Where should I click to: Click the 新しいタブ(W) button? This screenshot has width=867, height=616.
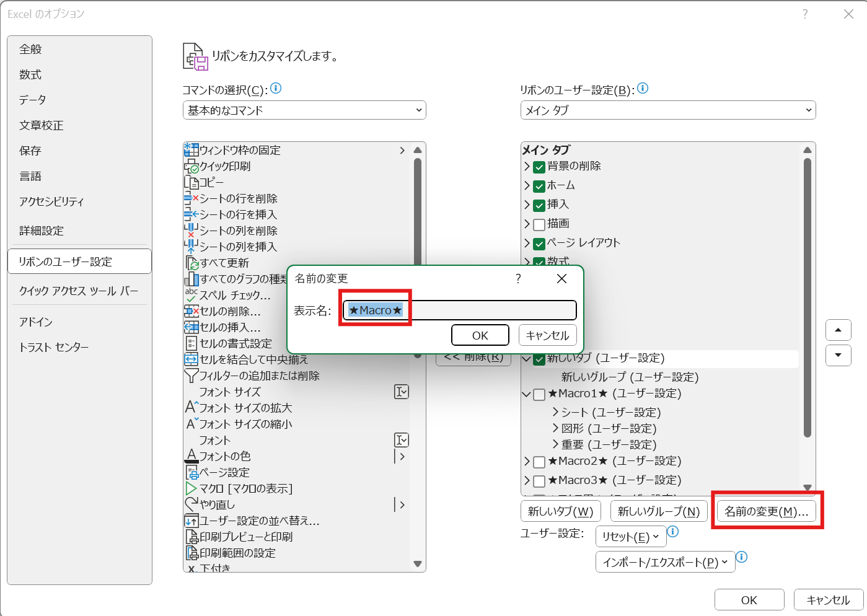(x=560, y=511)
